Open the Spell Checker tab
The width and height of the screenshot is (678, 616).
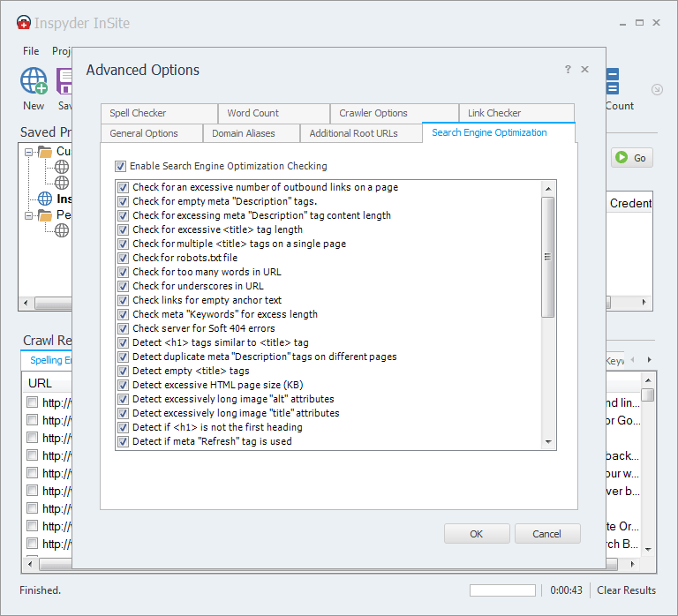[159, 113]
